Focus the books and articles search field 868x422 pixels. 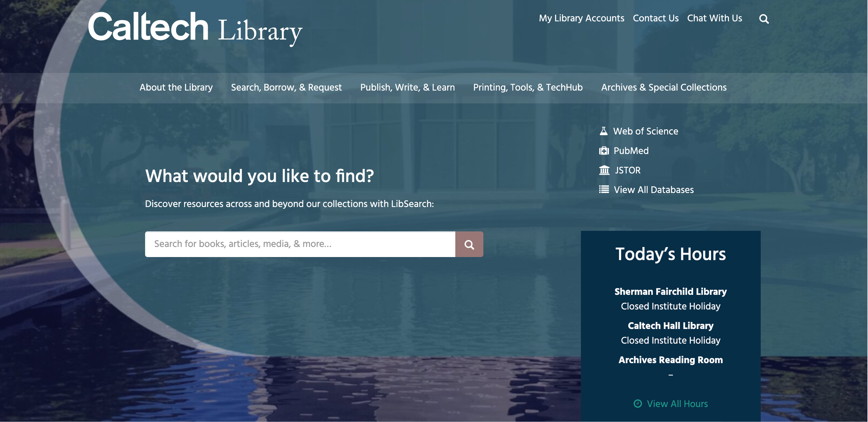click(x=300, y=244)
